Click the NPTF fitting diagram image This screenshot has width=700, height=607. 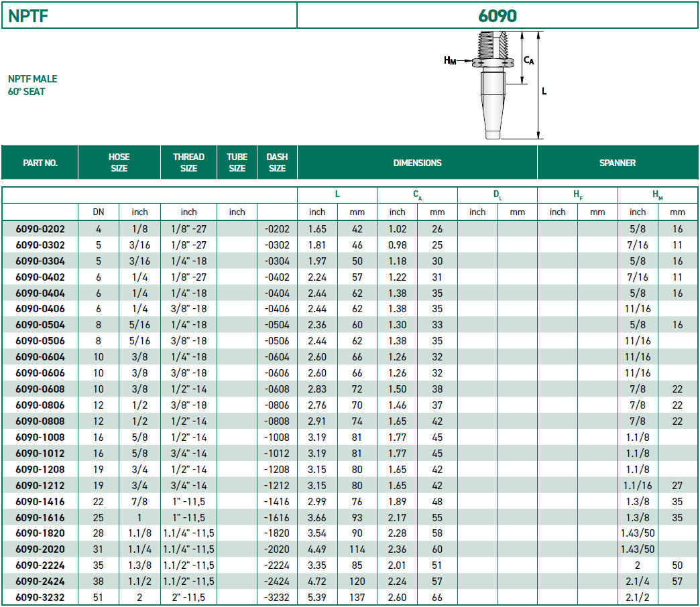tap(495, 85)
